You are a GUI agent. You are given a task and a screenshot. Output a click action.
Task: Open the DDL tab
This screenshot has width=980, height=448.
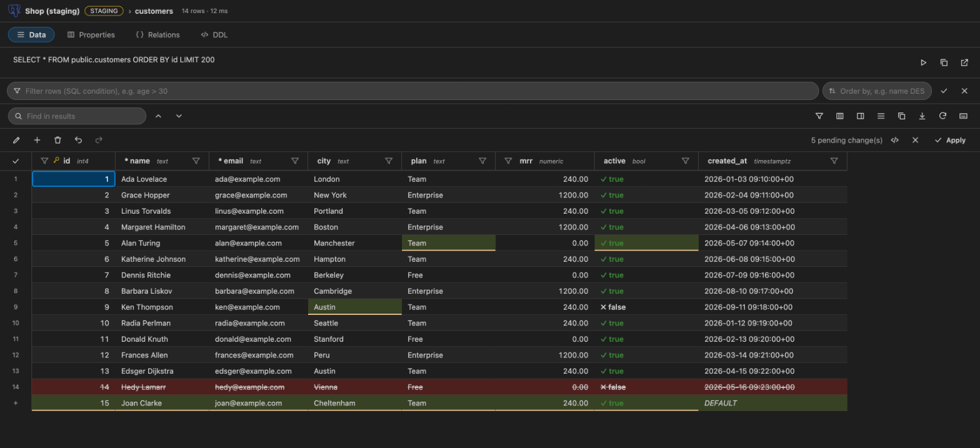214,35
